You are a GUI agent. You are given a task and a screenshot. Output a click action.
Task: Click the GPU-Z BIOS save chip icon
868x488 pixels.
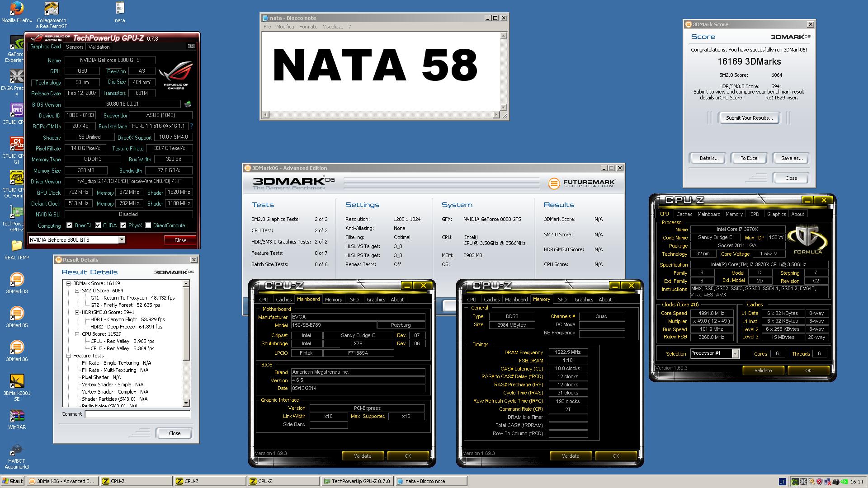[x=187, y=104]
